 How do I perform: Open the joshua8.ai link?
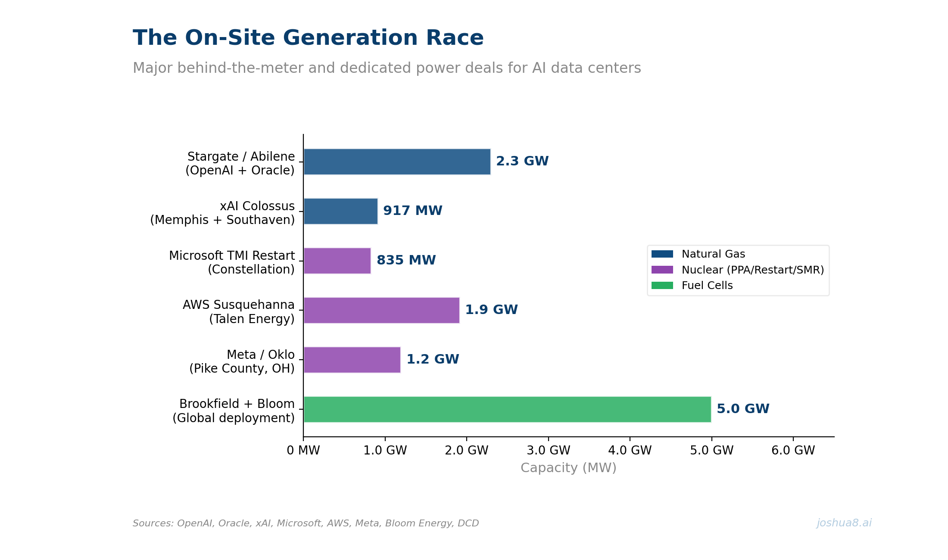point(844,523)
